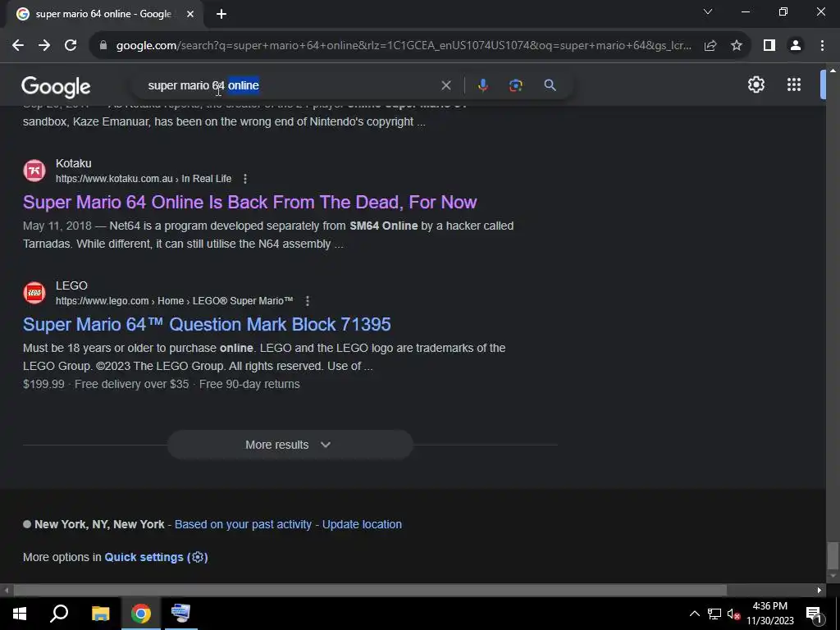Open a new browser tab

tap(221, 14)
